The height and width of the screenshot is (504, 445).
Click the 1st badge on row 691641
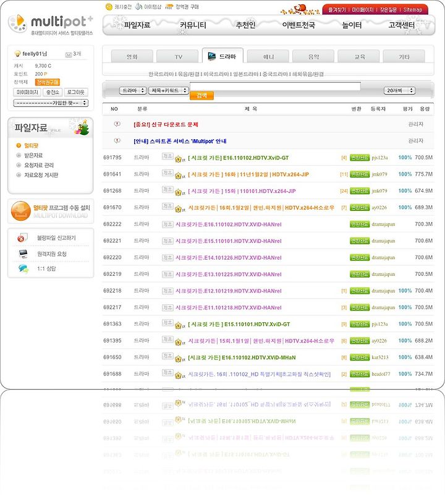point(180,175)
